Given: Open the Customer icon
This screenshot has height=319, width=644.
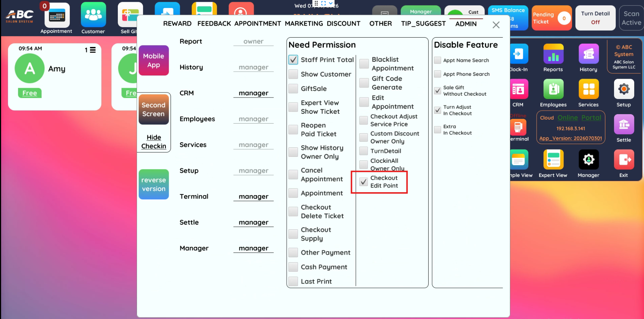Looking at the screenshot, I should tap(93, 15).
